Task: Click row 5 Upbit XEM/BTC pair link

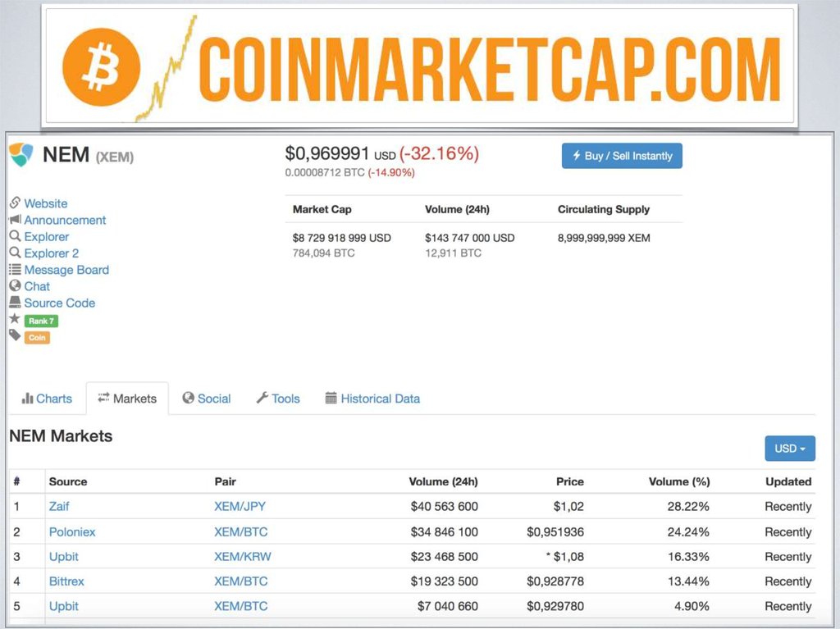Action: click(241, 606)
